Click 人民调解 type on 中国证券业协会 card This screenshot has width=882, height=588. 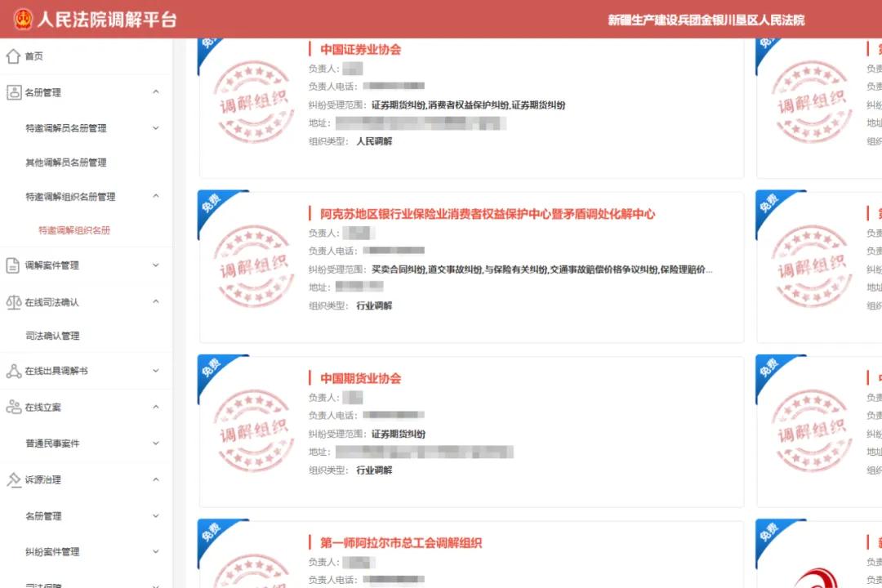pos(374,141)
